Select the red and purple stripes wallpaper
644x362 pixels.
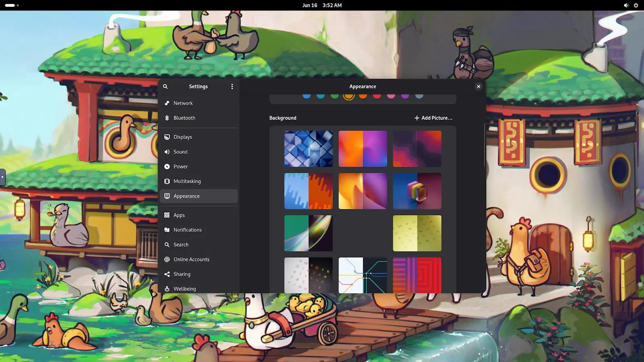(417, 276)
